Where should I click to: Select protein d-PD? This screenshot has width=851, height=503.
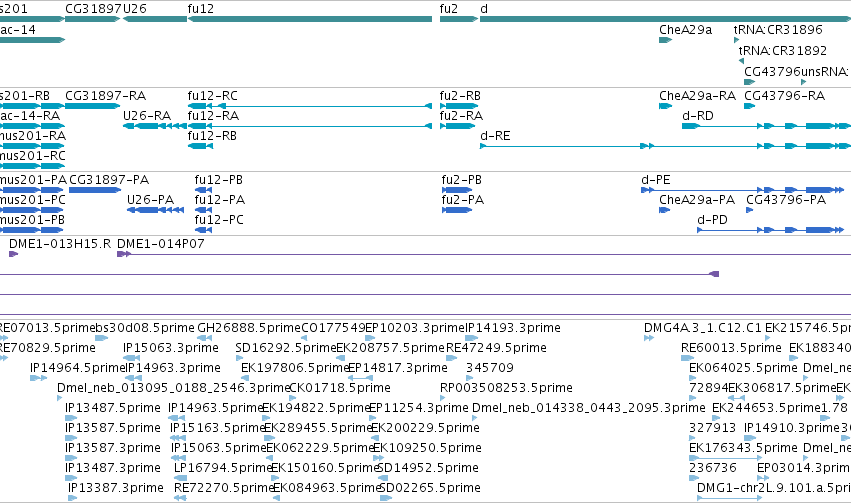771,230
